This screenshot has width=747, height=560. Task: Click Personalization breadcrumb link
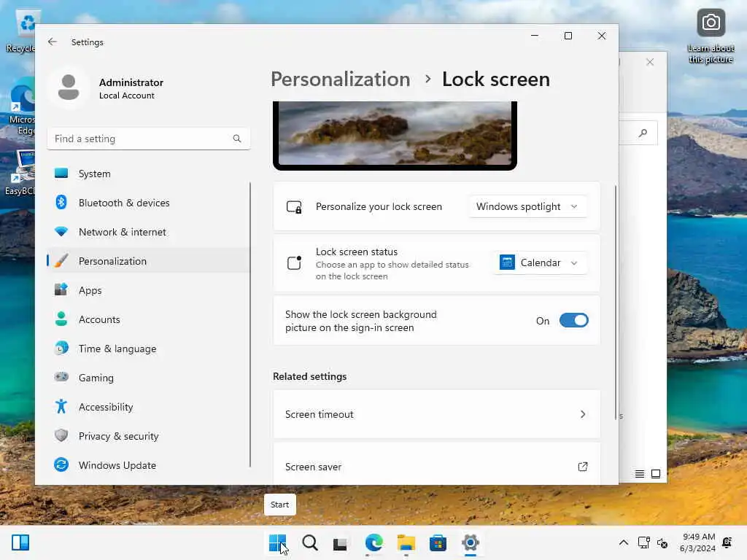tap(341, 79)
